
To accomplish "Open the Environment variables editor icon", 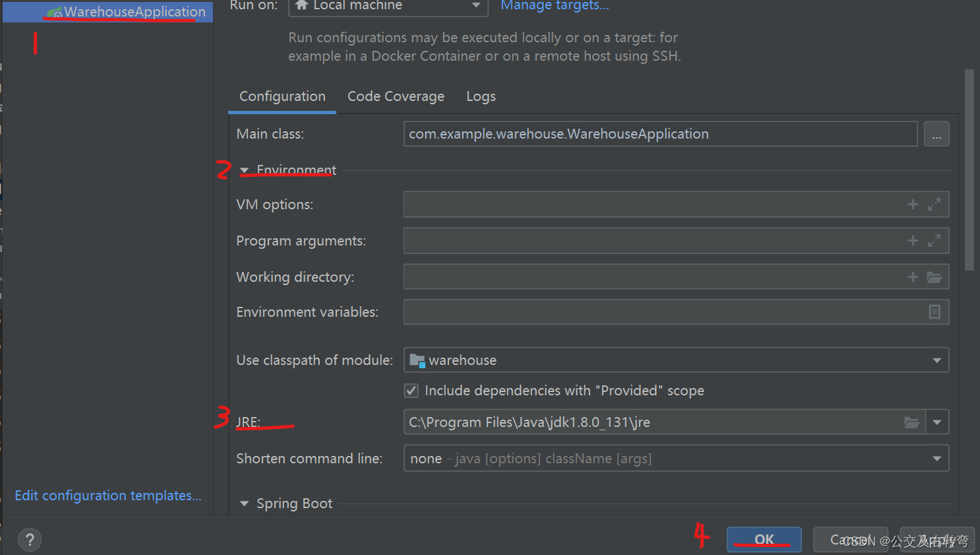I will [x=934, y=311].
